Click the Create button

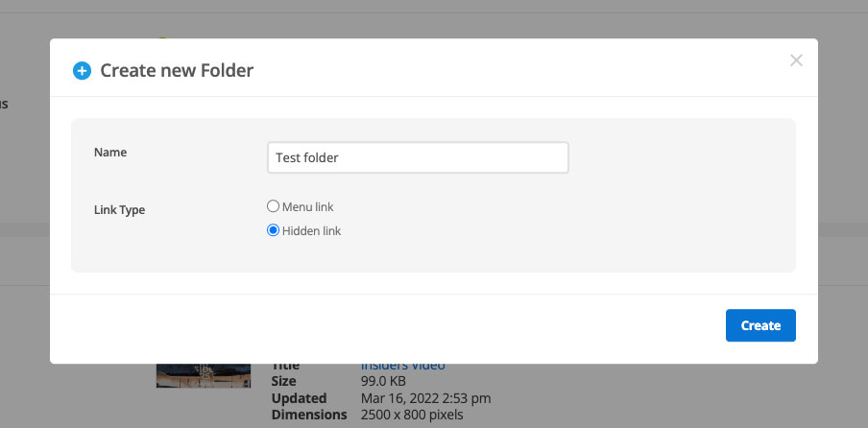click(760, 325)
